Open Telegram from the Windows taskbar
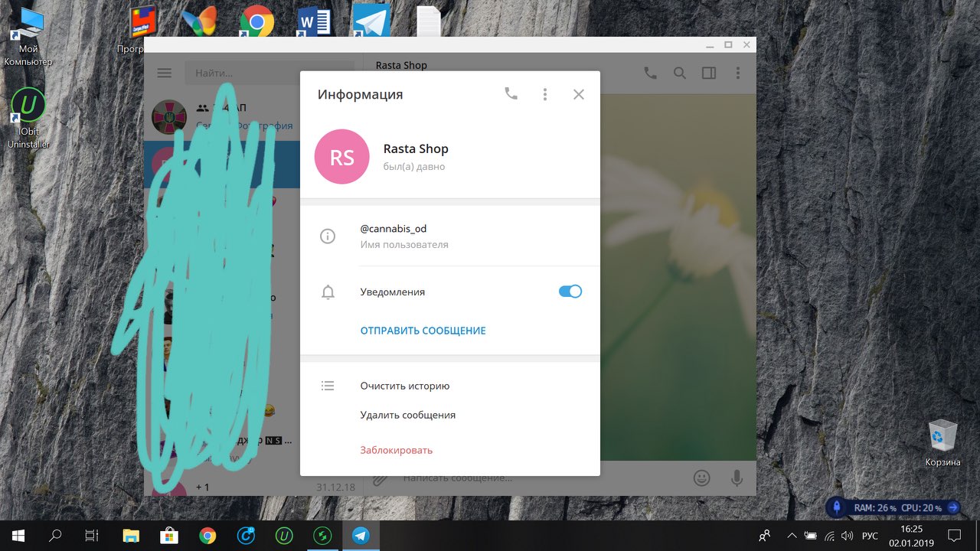Image resolution: width=980 pixels, height=551 pixels. coord(361,536)
